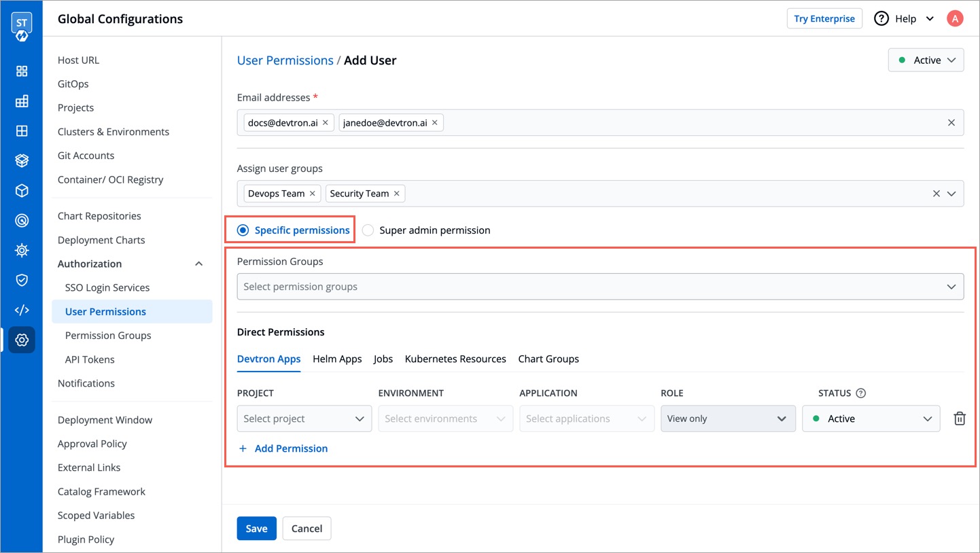Open API Tokens in sidebar
This screenshot has height=553, width=980.
90,359
